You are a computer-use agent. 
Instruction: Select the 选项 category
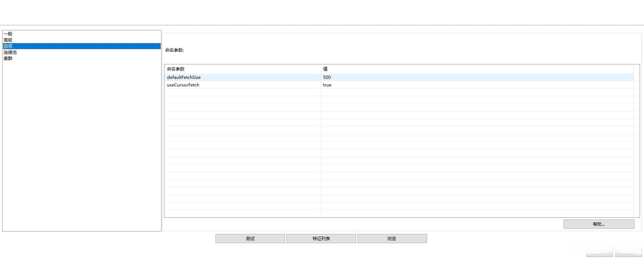(81, 46)
